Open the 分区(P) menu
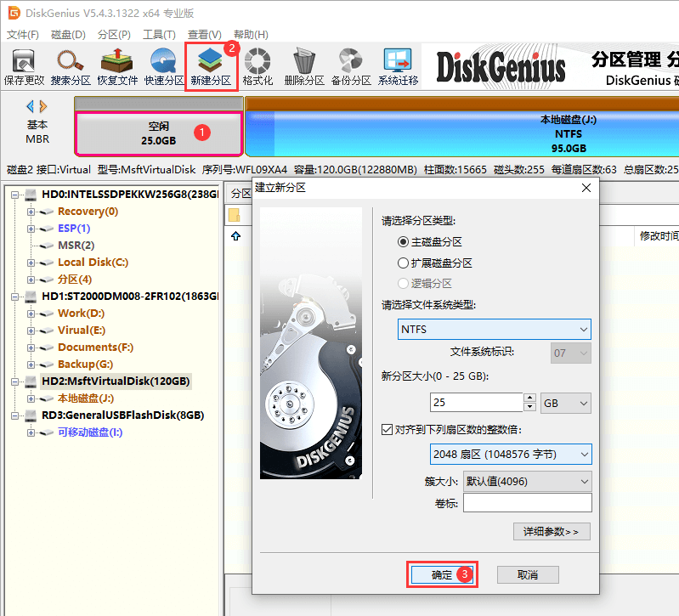Viewport: 679px width, 616px height. pos(114,35)
